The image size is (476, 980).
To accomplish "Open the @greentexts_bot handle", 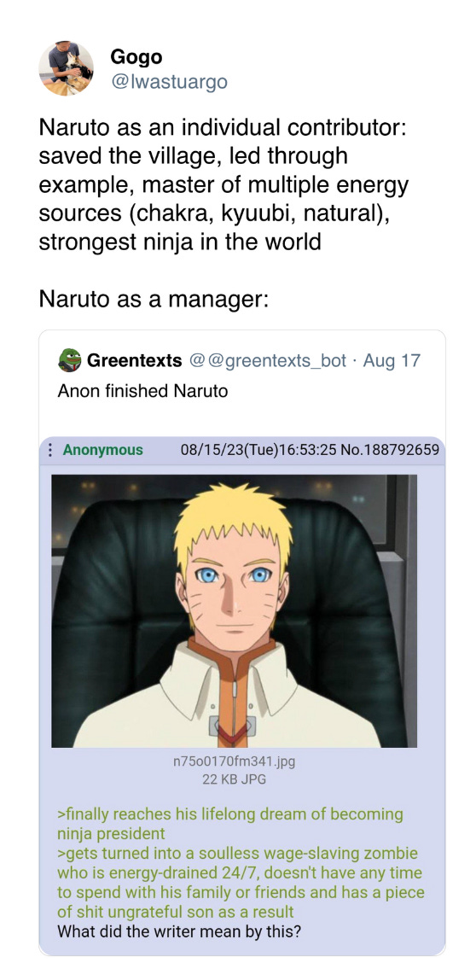I will coord(267,360).
